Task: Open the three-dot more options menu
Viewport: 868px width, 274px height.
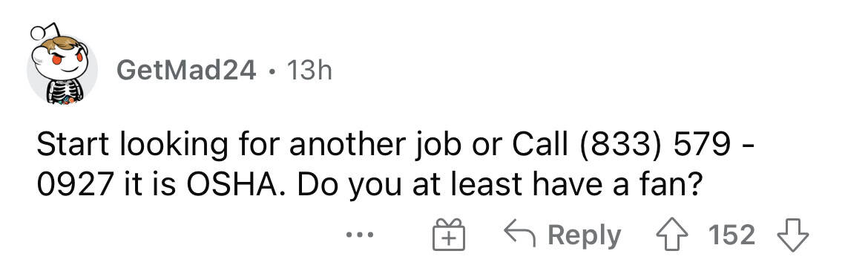Action: pos(360,235)
